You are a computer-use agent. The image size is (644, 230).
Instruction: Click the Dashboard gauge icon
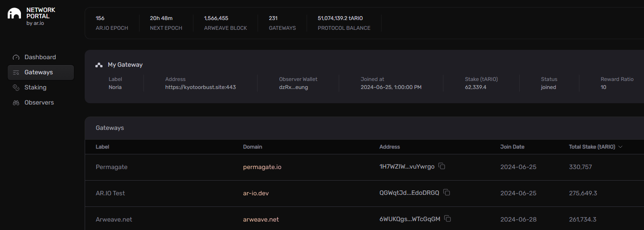click(x=16, y=57)
